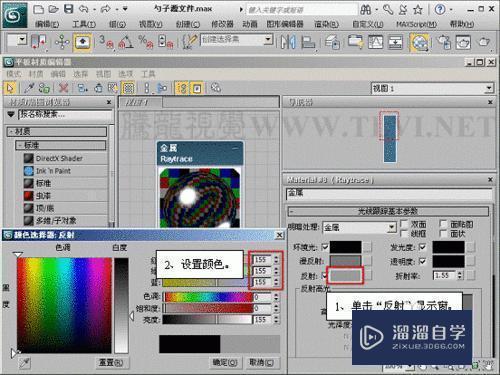Enable the 面贴图 checkbox
Viewport: 500px width, 375px height.
click(x=443, y=223)
